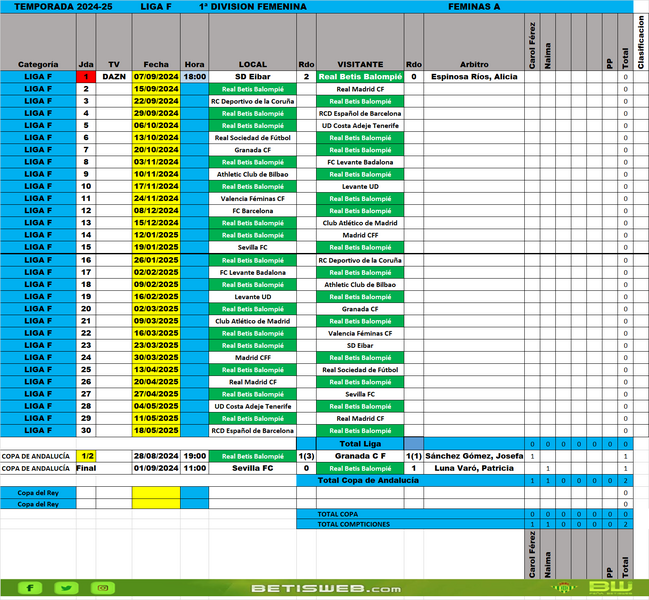
Task: Select the date cell 18/05/2025
Action: coord(156,430)
